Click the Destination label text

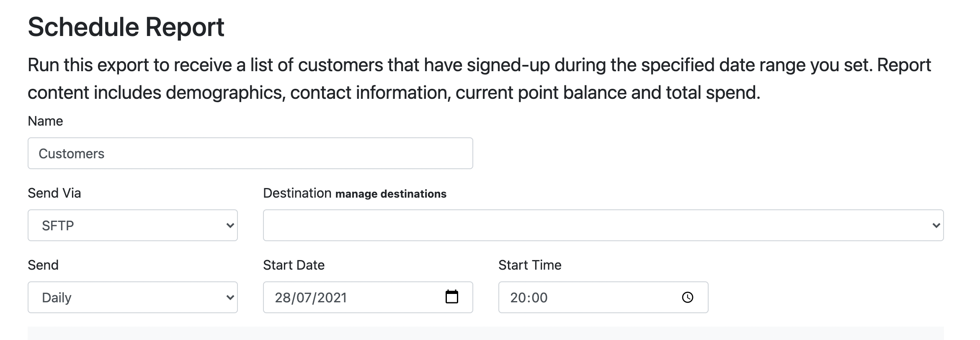tap(297, 193)
